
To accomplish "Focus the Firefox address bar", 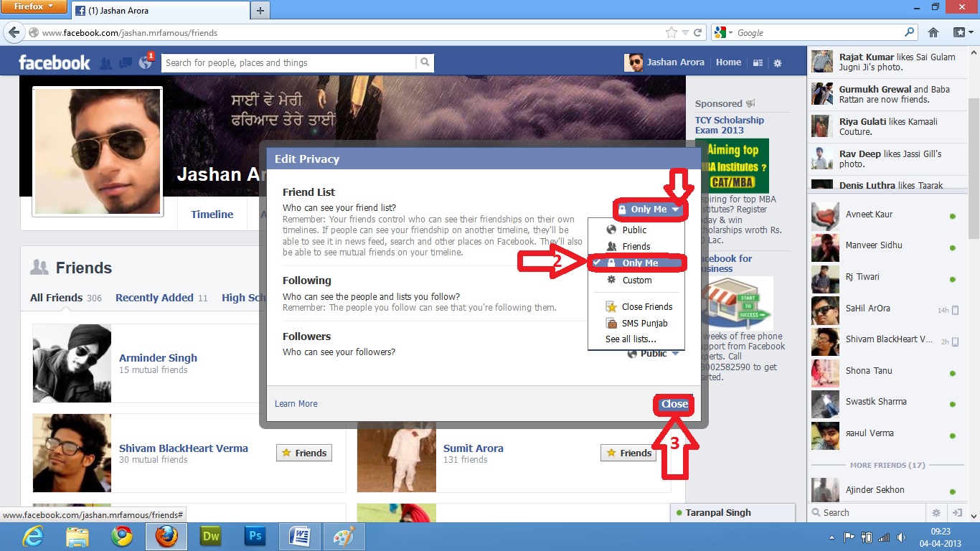I will click(352, 32).
